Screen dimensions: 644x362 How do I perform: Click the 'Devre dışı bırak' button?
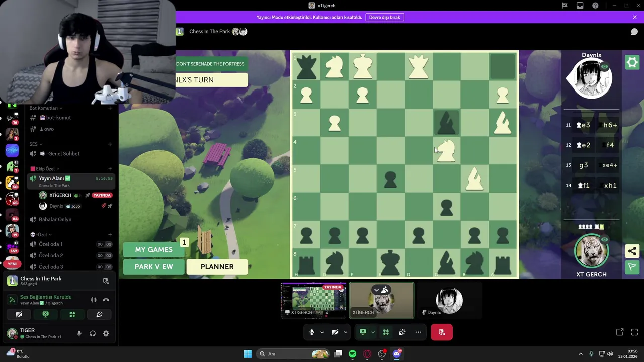click(x=385, y=17)
